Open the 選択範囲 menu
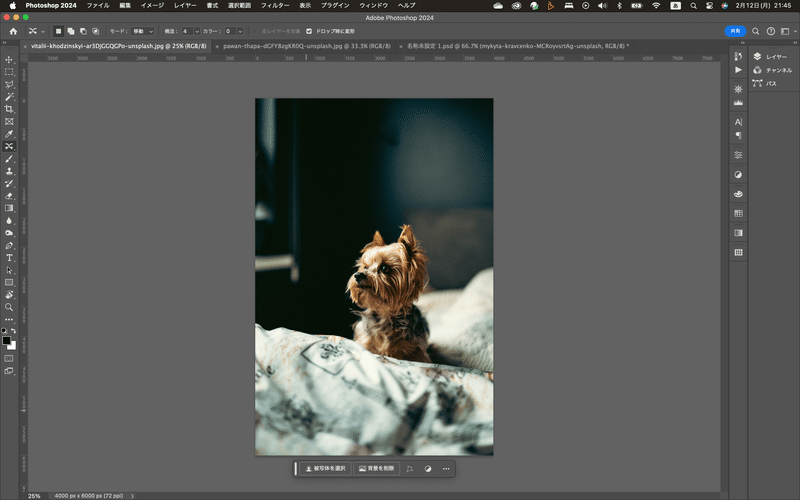Screen dimensions: 800x500 [239, 5]
